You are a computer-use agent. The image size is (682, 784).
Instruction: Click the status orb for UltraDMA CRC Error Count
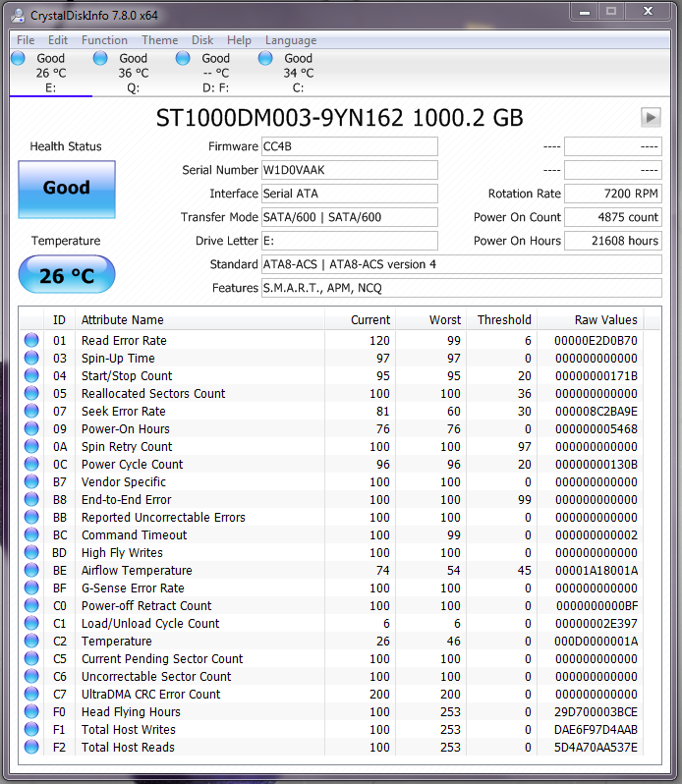[x=31, y=694]
